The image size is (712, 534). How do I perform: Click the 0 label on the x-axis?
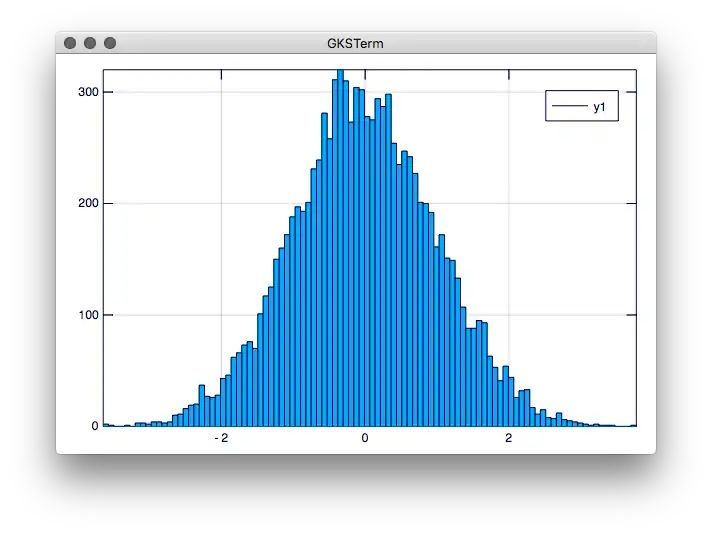click(x=365, y=438)
